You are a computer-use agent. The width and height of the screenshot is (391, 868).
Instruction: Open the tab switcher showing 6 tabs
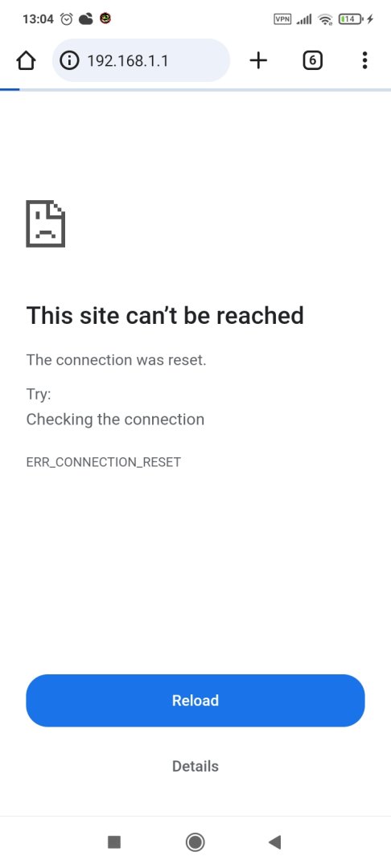[312, 60]
